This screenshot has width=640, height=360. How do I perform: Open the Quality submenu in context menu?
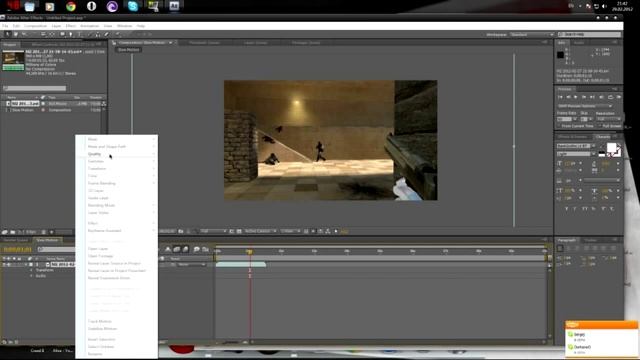(117, 154)
